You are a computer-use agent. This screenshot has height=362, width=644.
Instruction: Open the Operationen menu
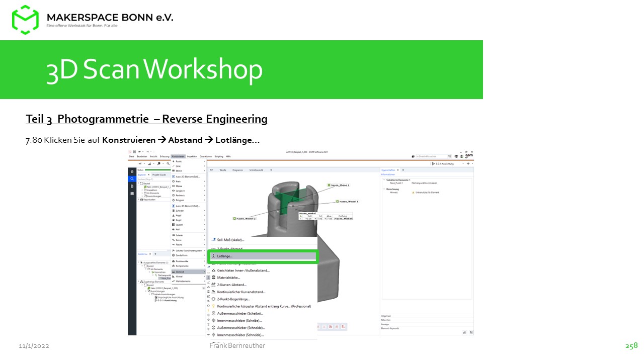click(x=206, y=157)
